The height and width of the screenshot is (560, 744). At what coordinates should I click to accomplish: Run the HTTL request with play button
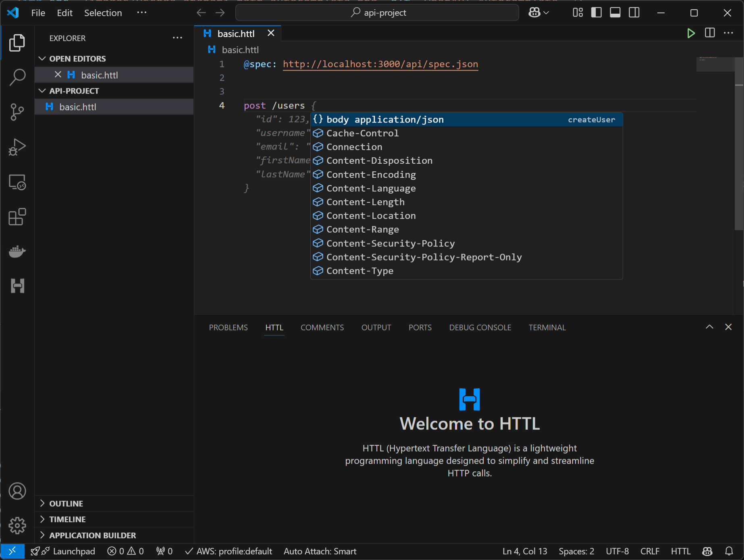tap(691, 33)
